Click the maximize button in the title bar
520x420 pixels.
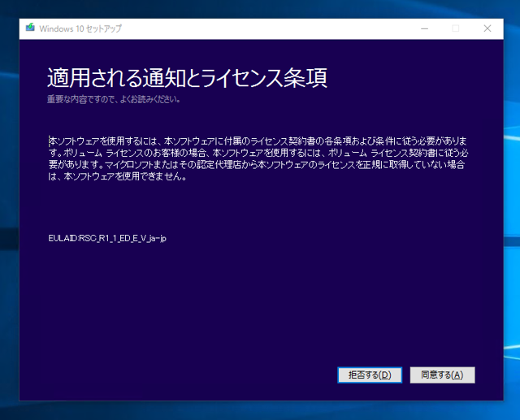[x=456, y=28]
